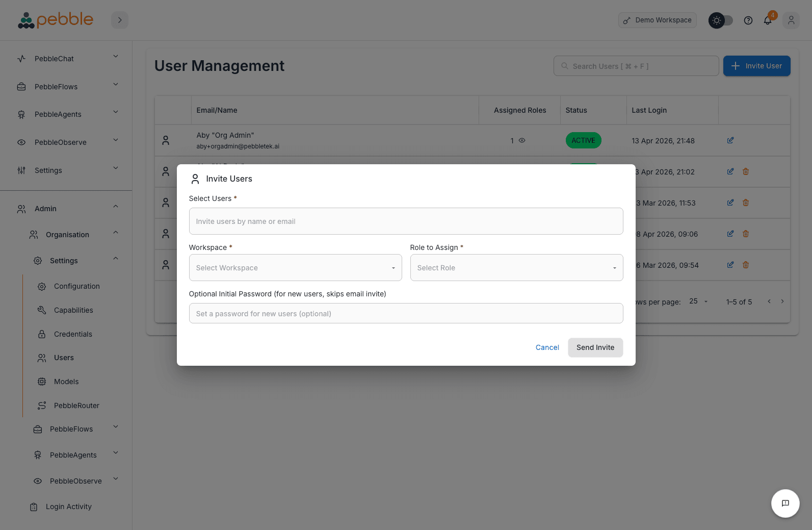Open the Select Role dropdown
The height and width of the screenshot is (530, 812).
[516, 268]
